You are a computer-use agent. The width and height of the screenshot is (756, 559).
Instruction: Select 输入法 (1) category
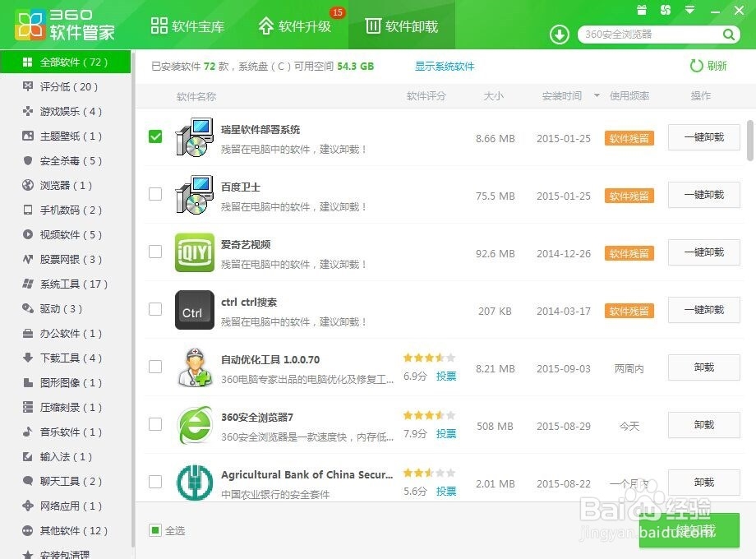tap(65, 456)
